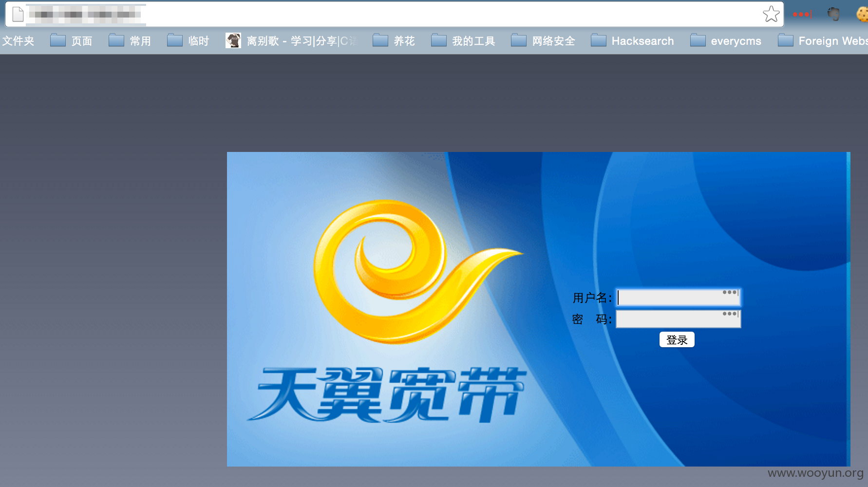Open the 我的工具 bookmarks folder
Screen dimensions: 868x487
tap(463, 40)
